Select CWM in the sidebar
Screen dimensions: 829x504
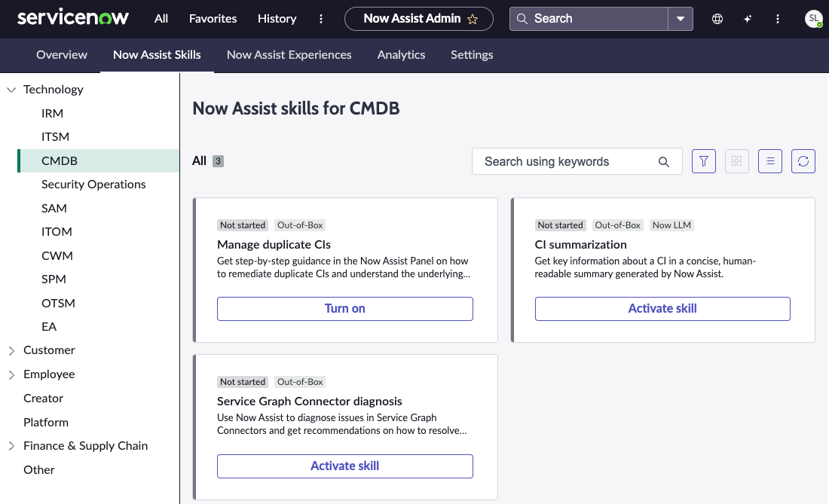(57, 255)
